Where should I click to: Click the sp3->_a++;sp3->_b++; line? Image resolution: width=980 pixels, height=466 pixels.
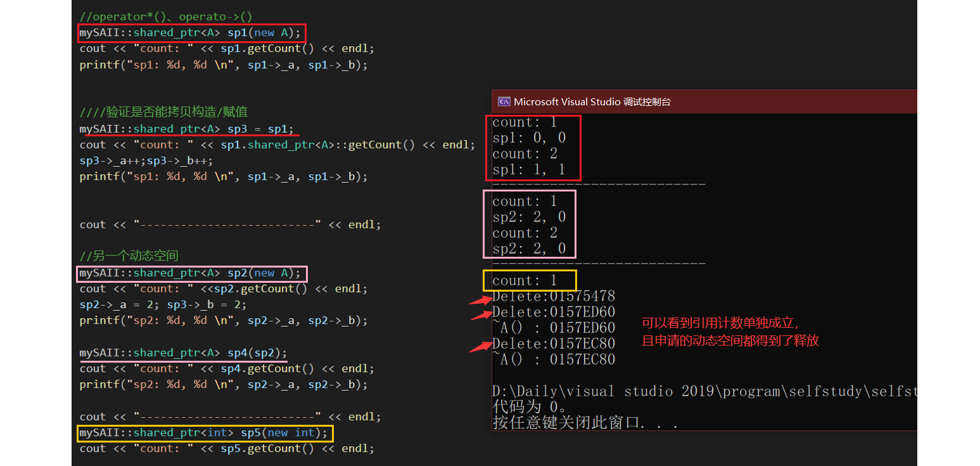(146, 160)
